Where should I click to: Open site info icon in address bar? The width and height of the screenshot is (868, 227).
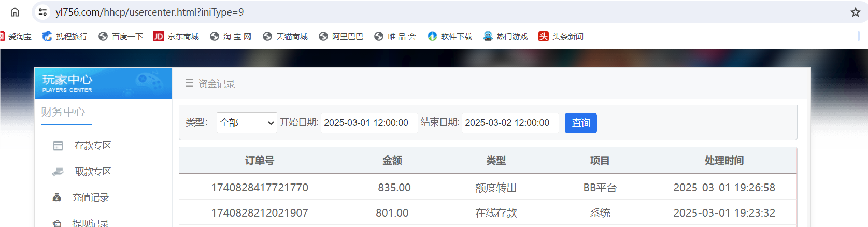(x=43, y=12)
